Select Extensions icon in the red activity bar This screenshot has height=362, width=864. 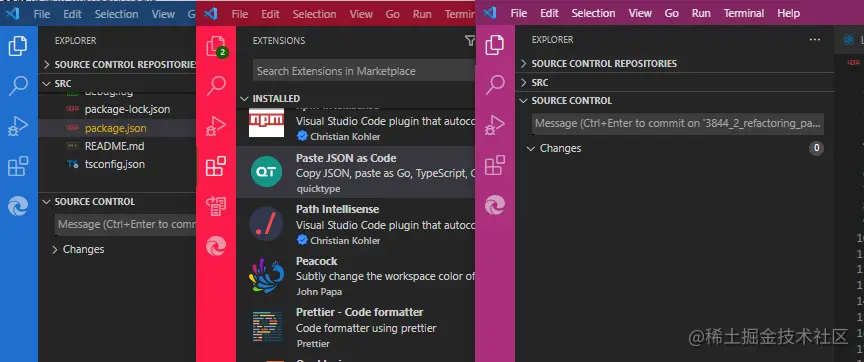point(216,166)
